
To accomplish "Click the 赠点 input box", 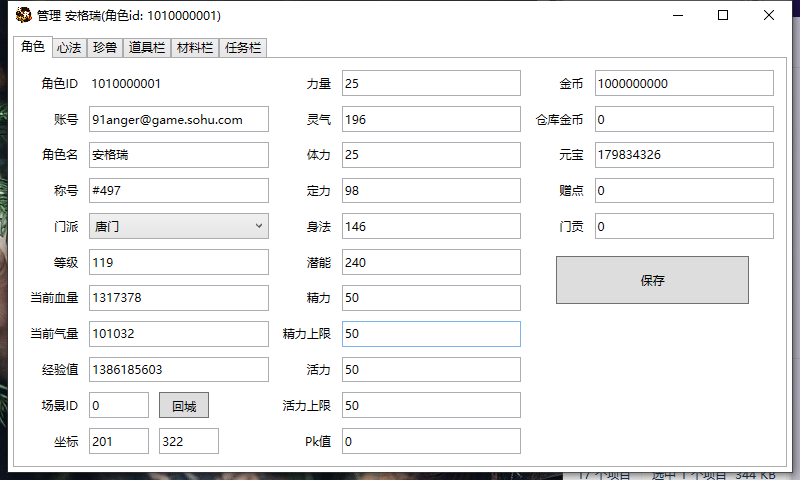I will tap(684, 190).
